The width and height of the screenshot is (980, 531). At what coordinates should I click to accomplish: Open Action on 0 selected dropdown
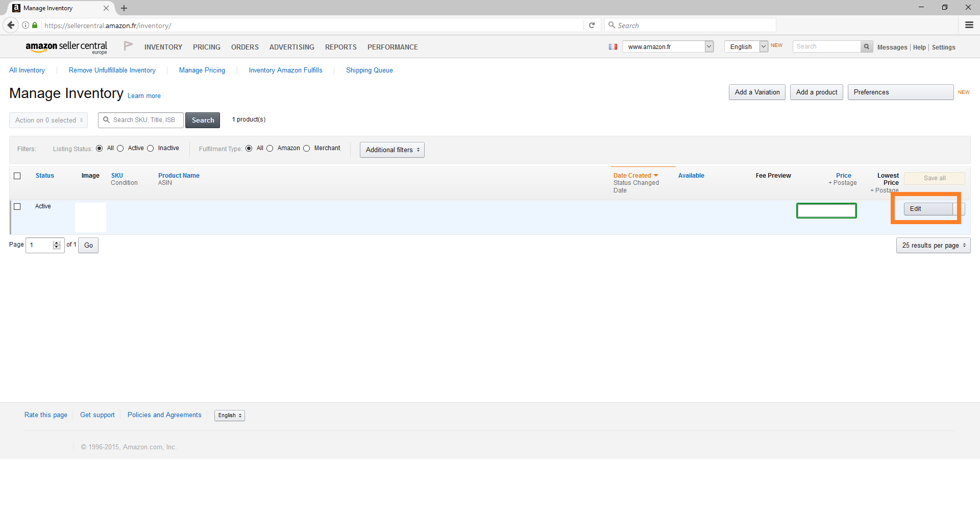coord(48,120)
